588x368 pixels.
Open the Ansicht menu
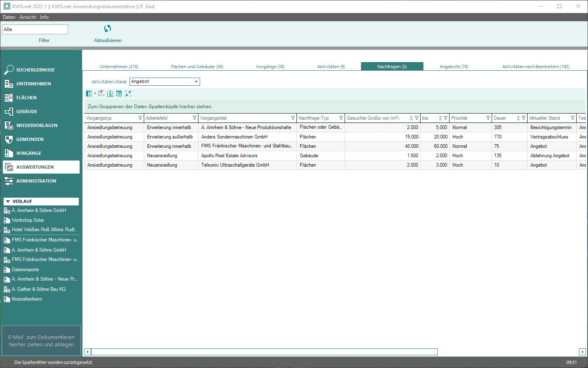click(28, 17)
